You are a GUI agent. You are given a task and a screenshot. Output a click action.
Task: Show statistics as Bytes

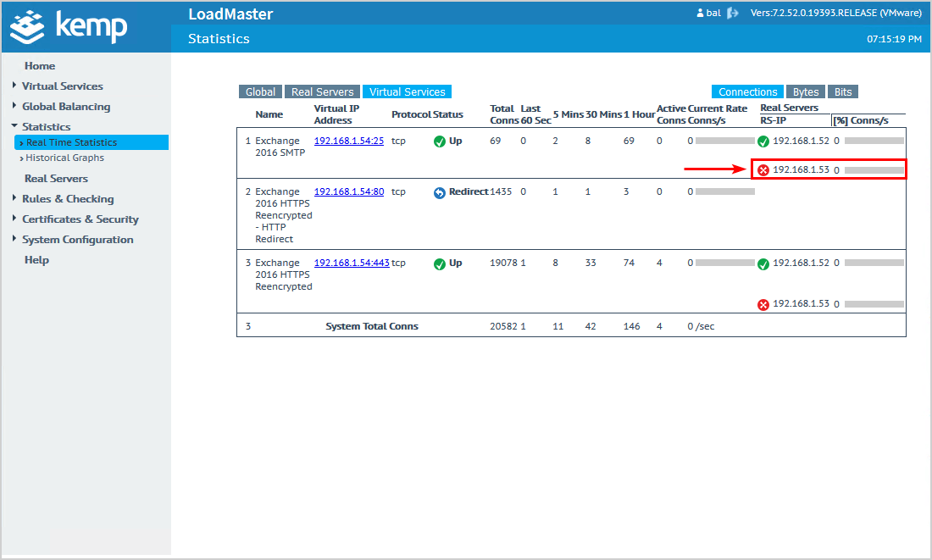point(806,91)
